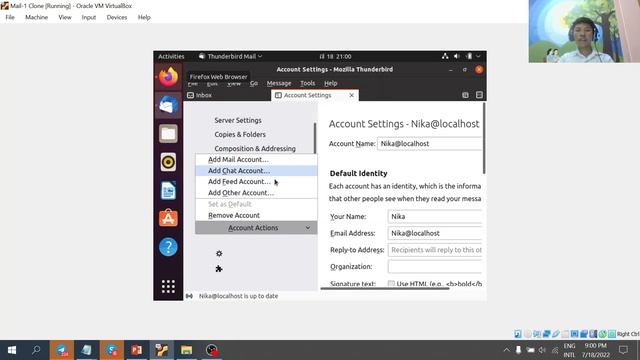
Task: Choose Add Feed Account menu entry
Action: click(x=256, y=182)
